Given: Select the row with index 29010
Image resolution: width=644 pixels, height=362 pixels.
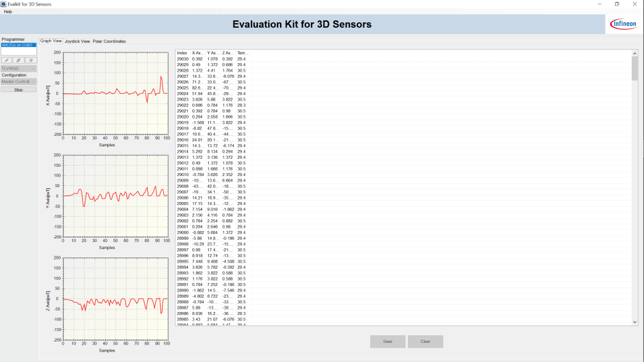Looking at the screenshot, I should click(x=213, y=175).
